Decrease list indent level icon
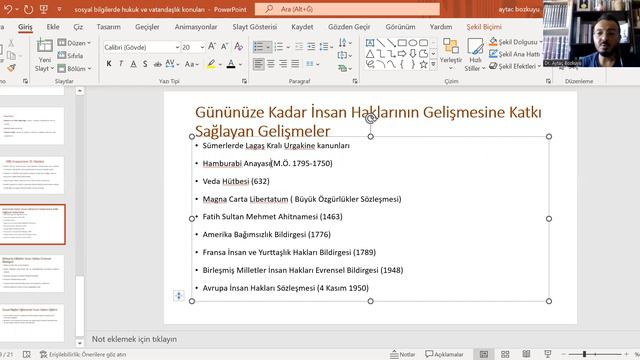The height and width of the screenshot is (360, 640). (x=299, y=47)
